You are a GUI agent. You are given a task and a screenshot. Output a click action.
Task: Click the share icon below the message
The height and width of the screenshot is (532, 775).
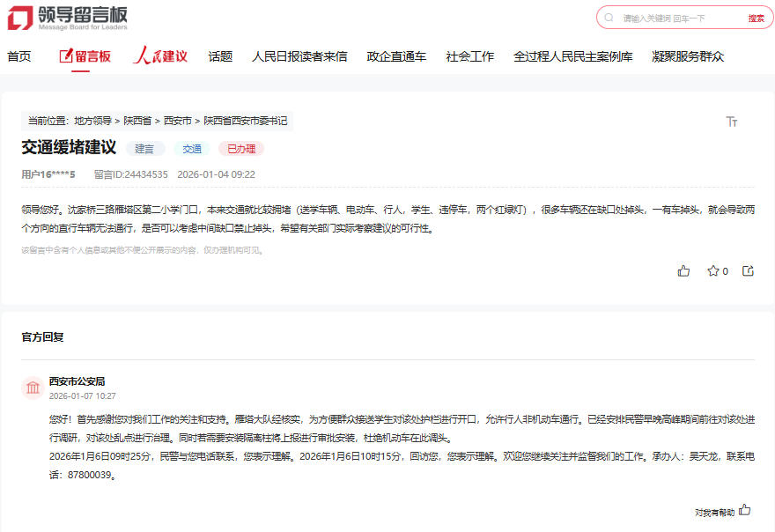click(x=748, y=271)
